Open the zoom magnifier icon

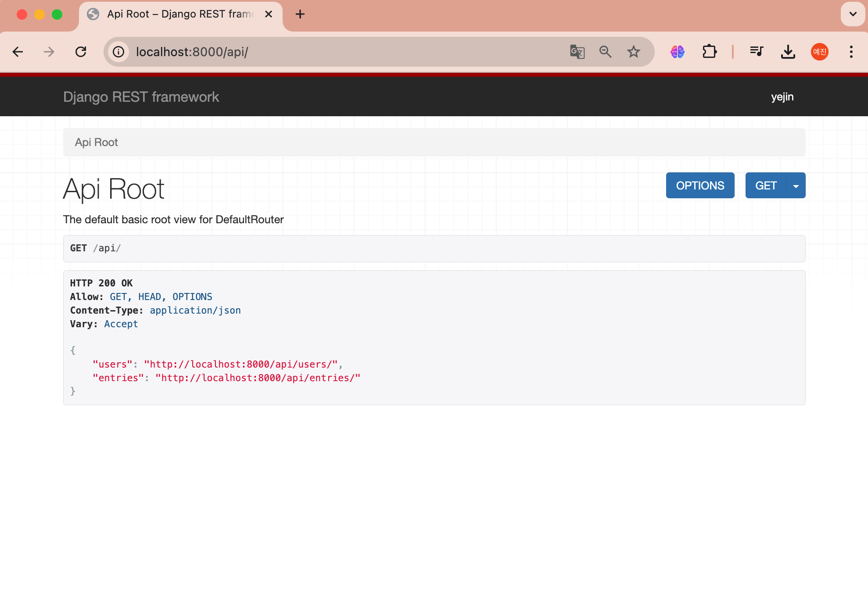coord(605,52)
